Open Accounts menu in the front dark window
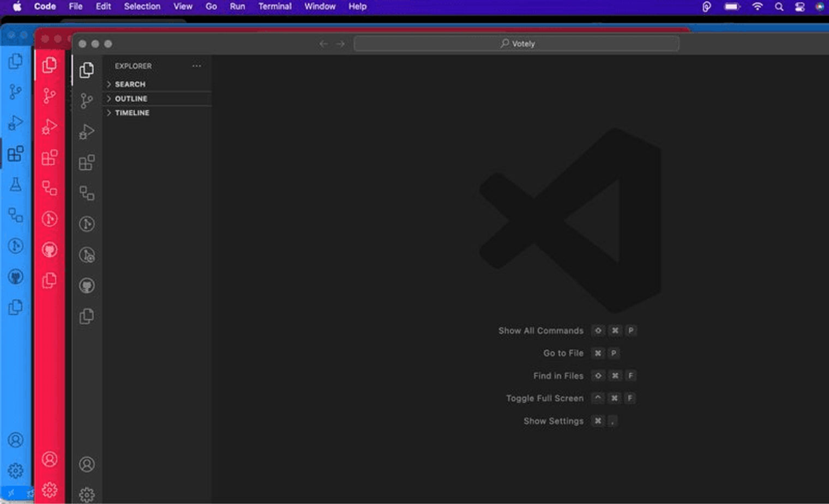829x504 pixels. tap(87, 464)
